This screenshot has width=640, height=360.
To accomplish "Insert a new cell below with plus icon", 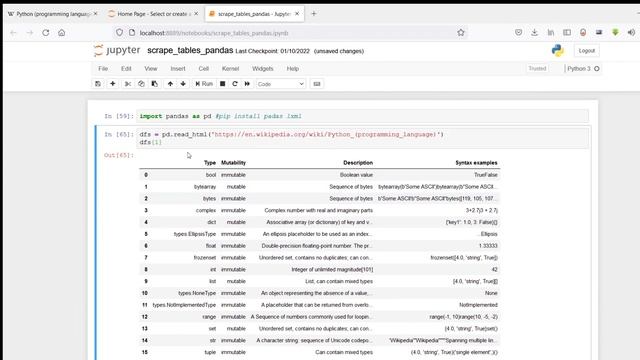I will 113,84.
